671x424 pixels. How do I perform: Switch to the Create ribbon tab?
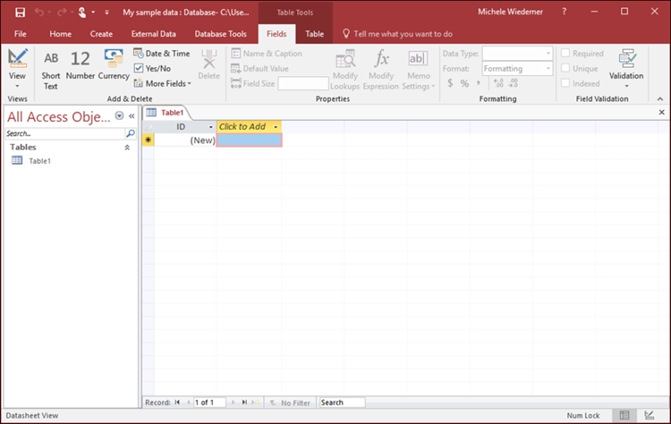coord(101,34)
